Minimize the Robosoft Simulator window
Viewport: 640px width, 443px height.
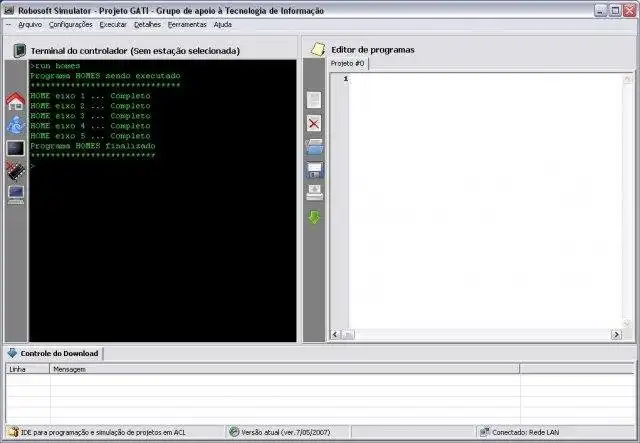[x=600, y=11]
